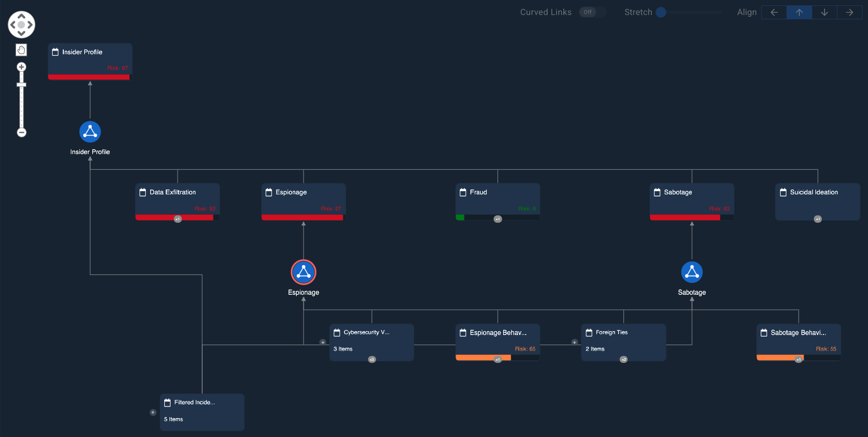
Task: Toggle the Curved Links switch
Action: click(592, 12)
